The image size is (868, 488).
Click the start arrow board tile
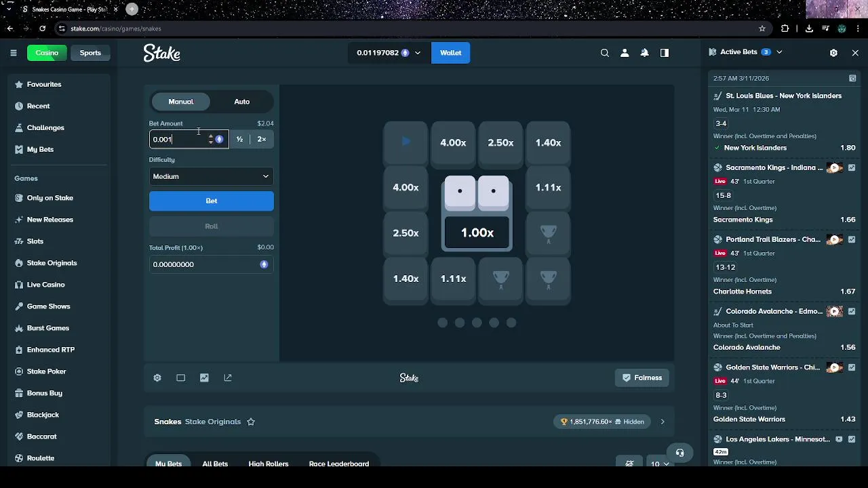coord(406,142)
